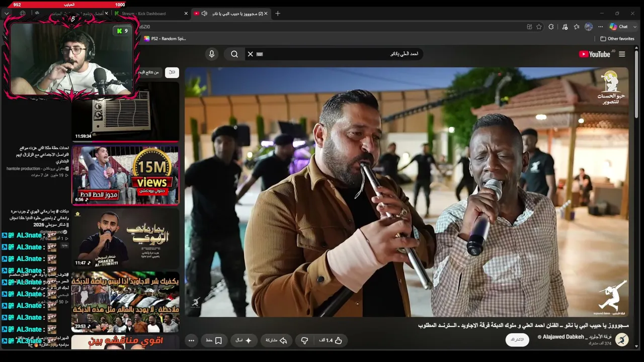Open the Ask AI sparkle button

click(x=245, y=340)
